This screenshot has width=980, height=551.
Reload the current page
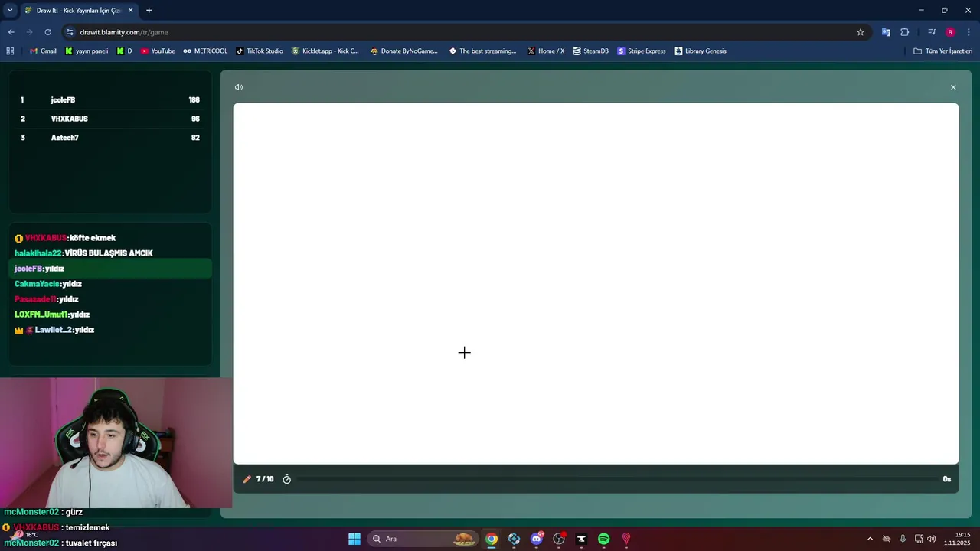(x=47, y=32)
